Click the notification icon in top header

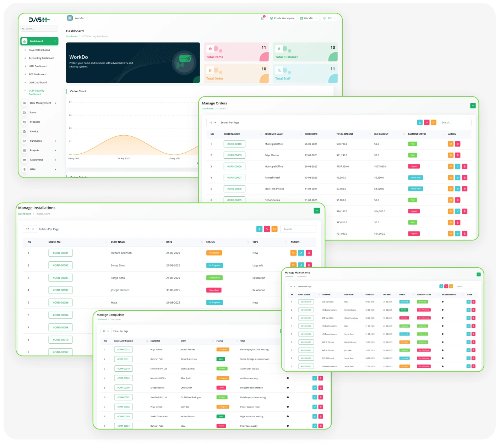click(x=263, y=18)
